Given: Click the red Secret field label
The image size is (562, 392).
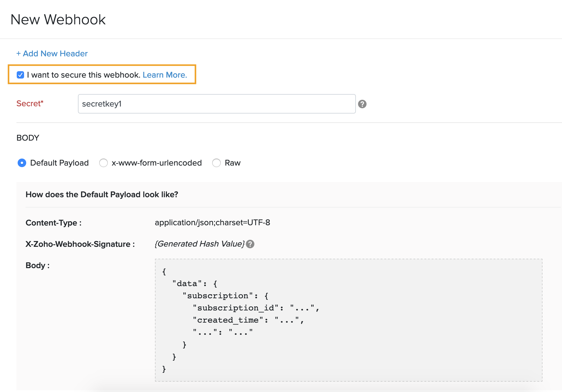Looking at the screenshot, I should (30, 103).
